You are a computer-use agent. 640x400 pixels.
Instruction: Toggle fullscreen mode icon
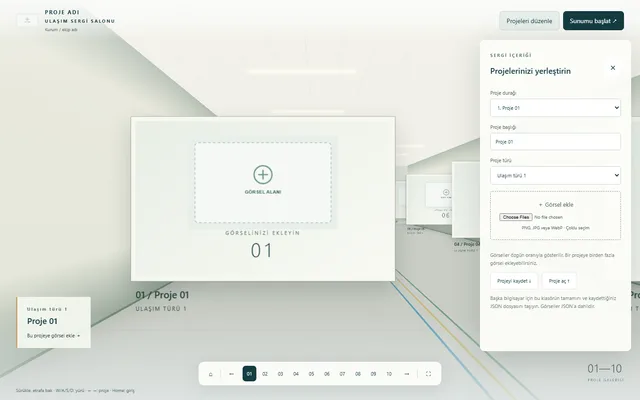click(428, 374)
